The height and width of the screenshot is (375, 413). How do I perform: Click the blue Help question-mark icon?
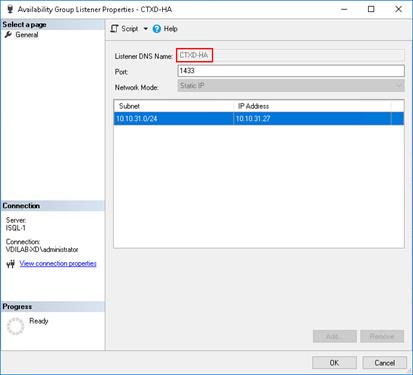pyautogui.click(x=157, y=29)
